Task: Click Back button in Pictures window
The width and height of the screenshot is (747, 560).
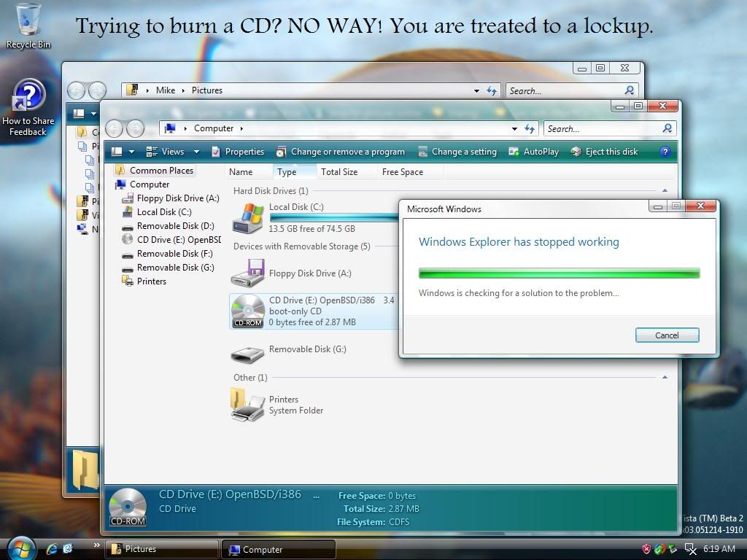Action: pyautogui.click(x=76, y=90)
